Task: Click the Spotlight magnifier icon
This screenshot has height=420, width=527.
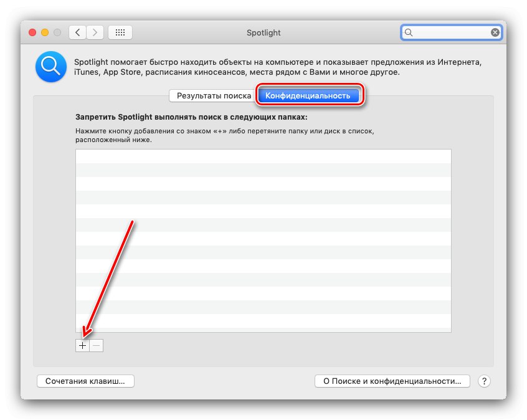Action: pos(50,67)
